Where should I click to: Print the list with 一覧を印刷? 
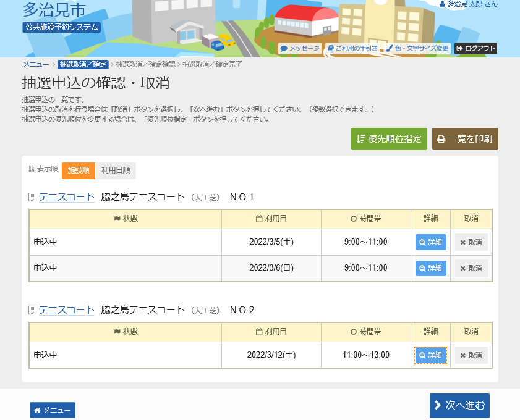click(x=465, y=139)
